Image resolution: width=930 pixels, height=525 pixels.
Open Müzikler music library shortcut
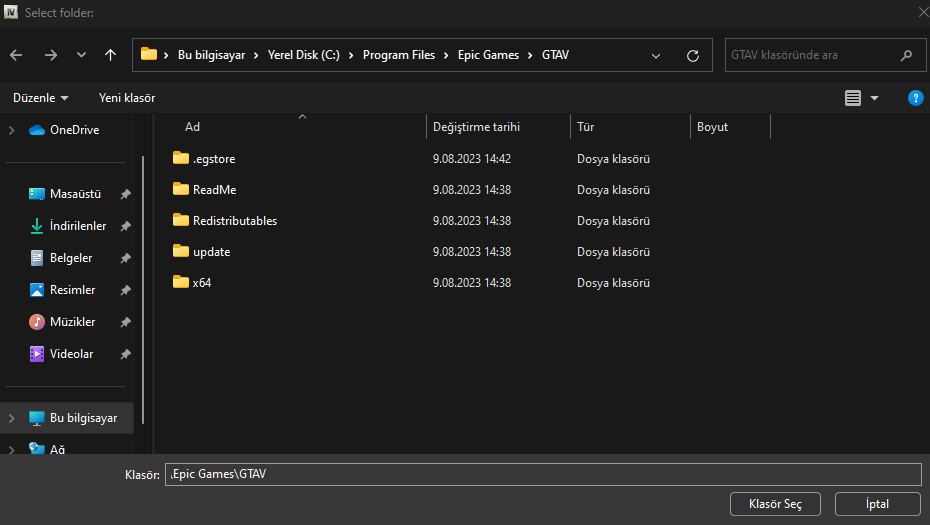pos(72,322)
